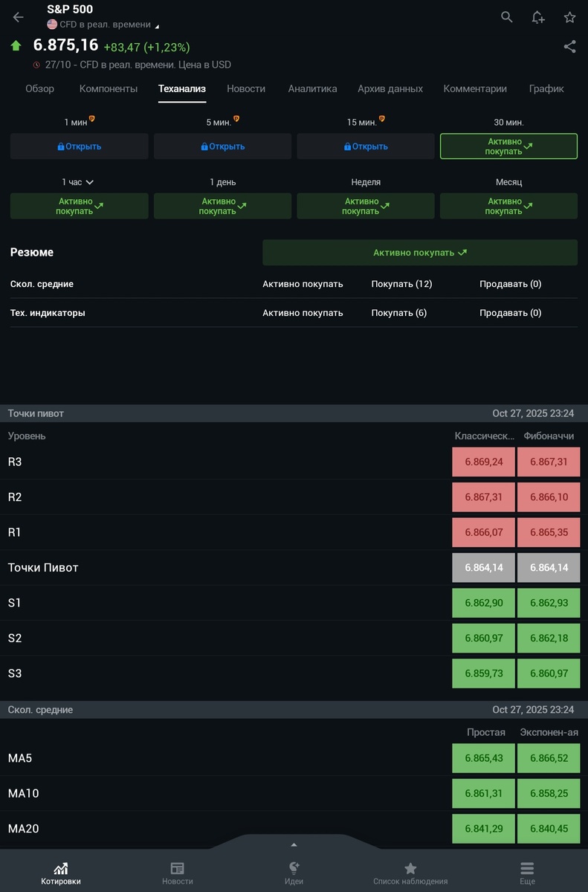Switch to the Обзор tab
588x892 pixels.
(39, 88)
